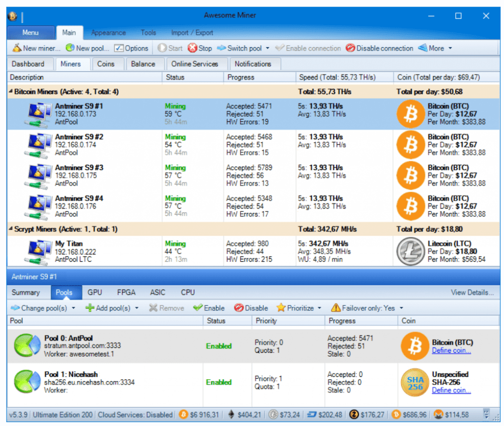Viewport: 504px width, 426px height.
Task: Click the Bitcoin coin icon for Antminer S9 #1
Action: [411, 114]
